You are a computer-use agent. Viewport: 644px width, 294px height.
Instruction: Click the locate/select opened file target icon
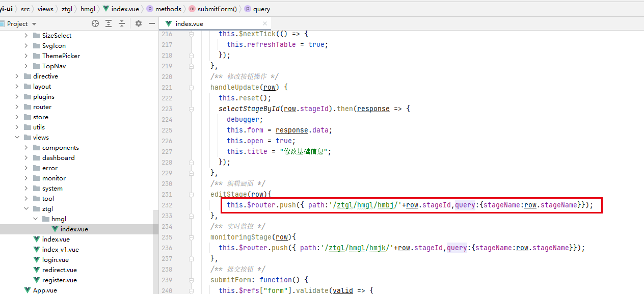(x=95, y=23)
